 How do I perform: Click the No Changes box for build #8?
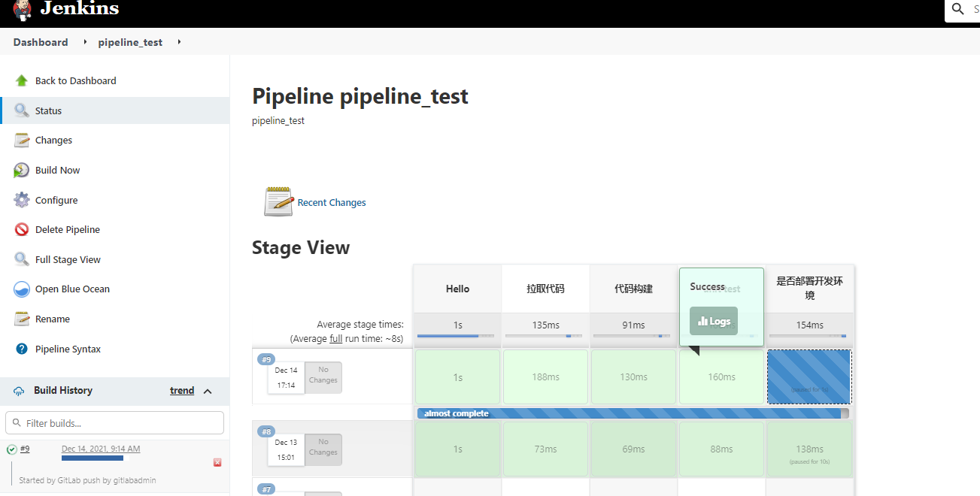[x=323, y=449]
